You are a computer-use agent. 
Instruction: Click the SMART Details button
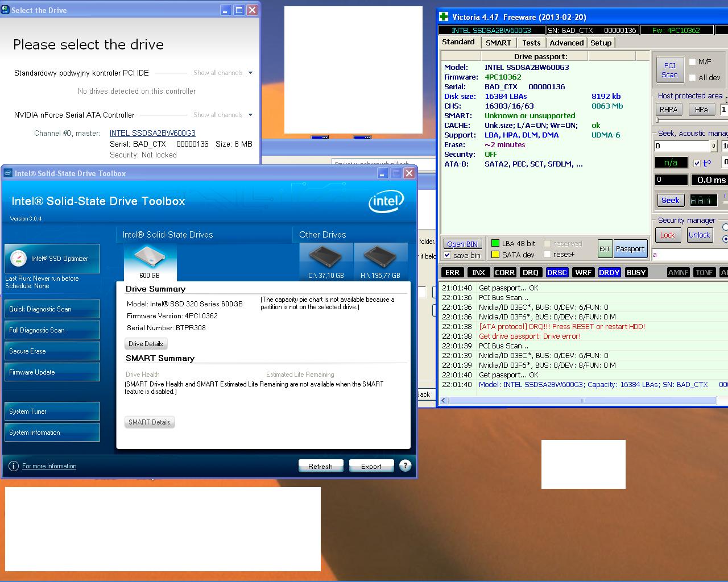tap(150, 422)
